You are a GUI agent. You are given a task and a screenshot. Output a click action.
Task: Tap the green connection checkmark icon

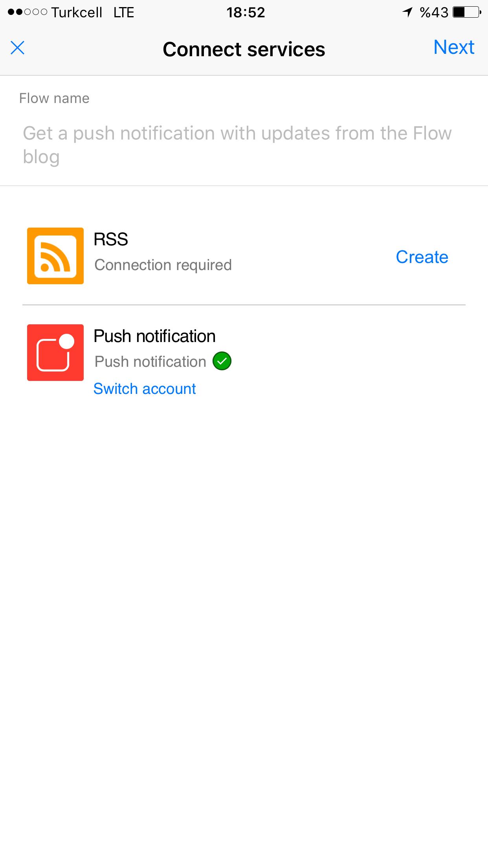point(222,361)
